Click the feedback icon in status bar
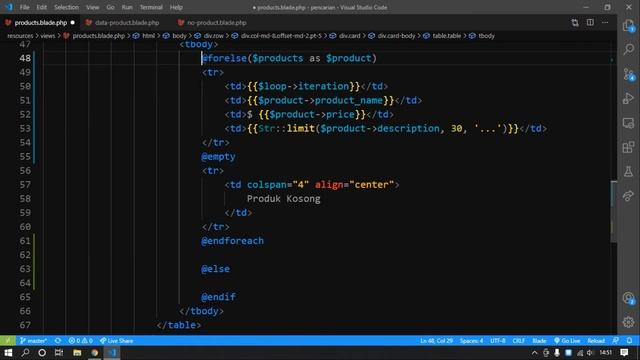This screenshot has width=640, height=360. [616, 341]
